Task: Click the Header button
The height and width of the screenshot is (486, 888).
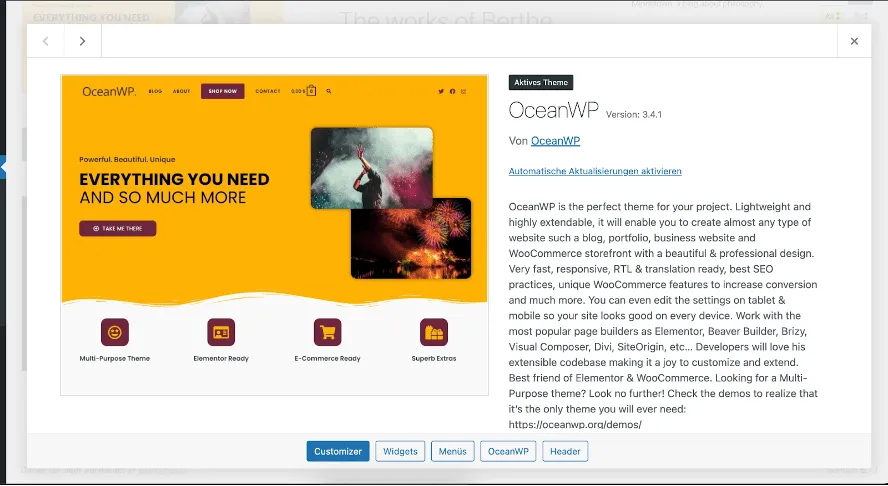Action: 565,451
